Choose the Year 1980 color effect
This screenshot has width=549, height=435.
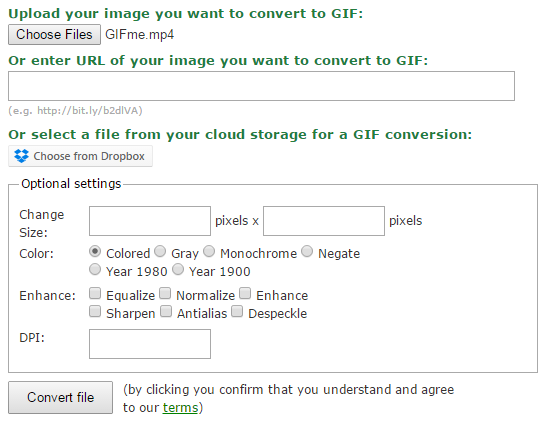pyautogui.click(x=95, y=269)
